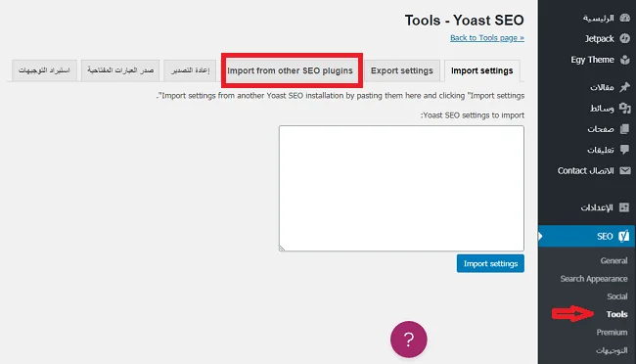Viewport: 636px width, 364px height.
Task: Open the استيراد التوجيهات tab
Action: (x=44, y=70)
